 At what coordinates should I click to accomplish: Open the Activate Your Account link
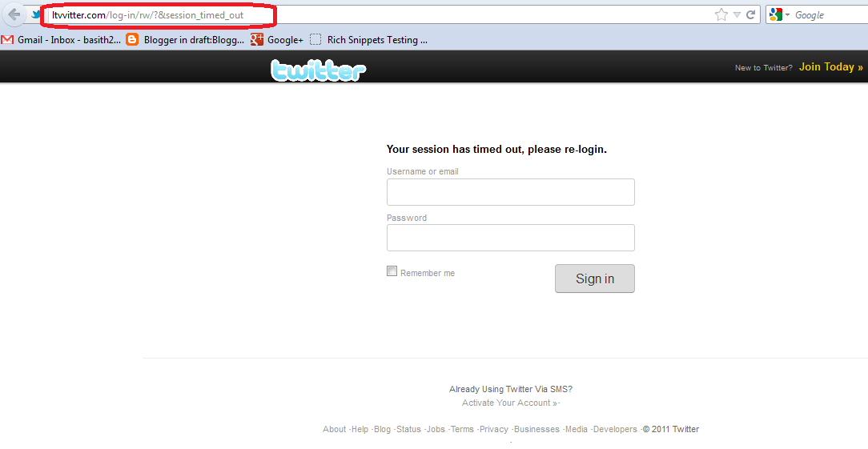(x=510, y=403)
